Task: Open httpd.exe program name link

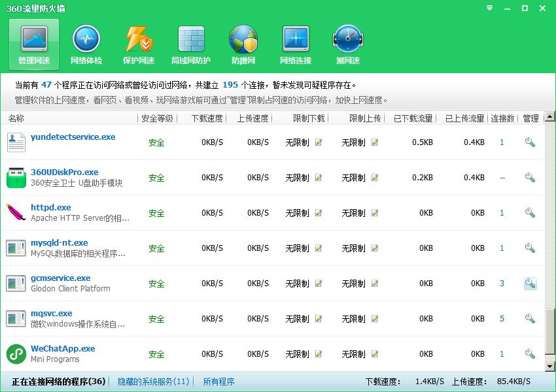Action: 51,208
